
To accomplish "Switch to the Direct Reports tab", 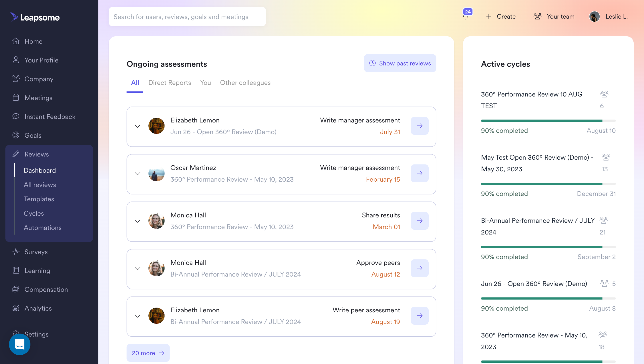I will tap(170, 83).
